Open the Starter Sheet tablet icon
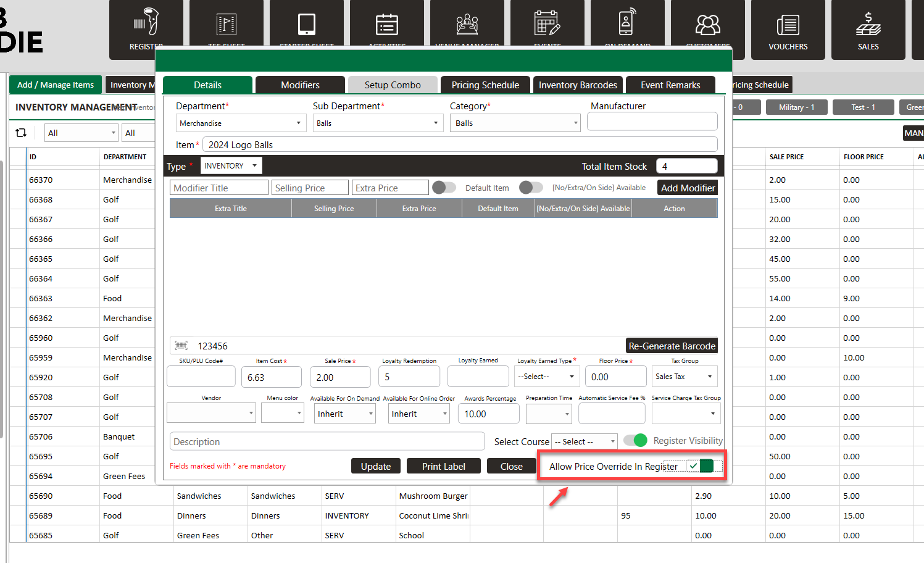The height and width of the screenshot is (563, 924). [307, 25]
